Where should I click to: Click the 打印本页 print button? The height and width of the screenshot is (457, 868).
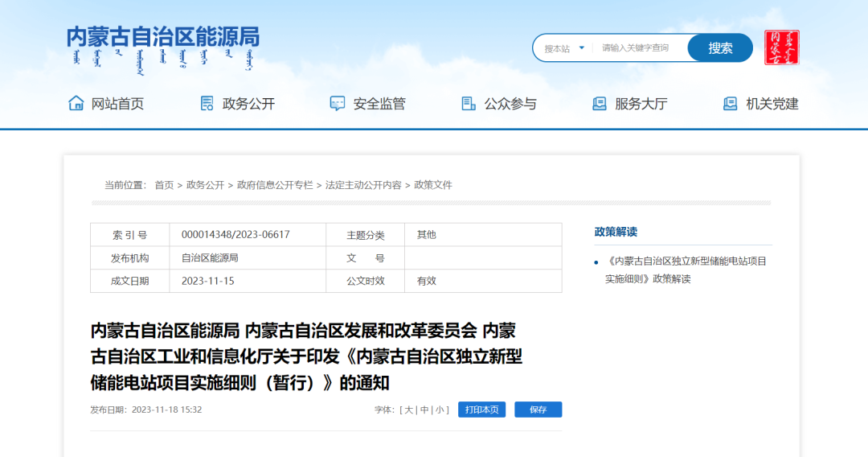pos(481,410)
